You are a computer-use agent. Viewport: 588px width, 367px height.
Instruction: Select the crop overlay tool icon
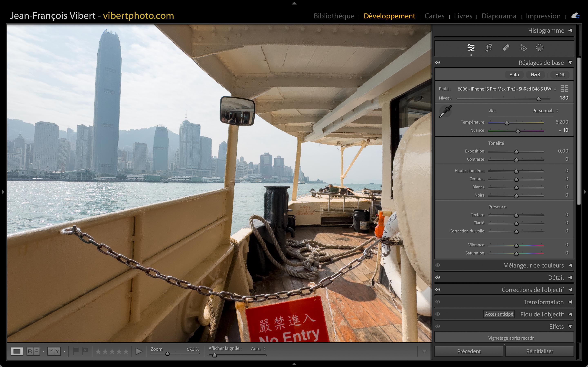(x=489, y=48)
